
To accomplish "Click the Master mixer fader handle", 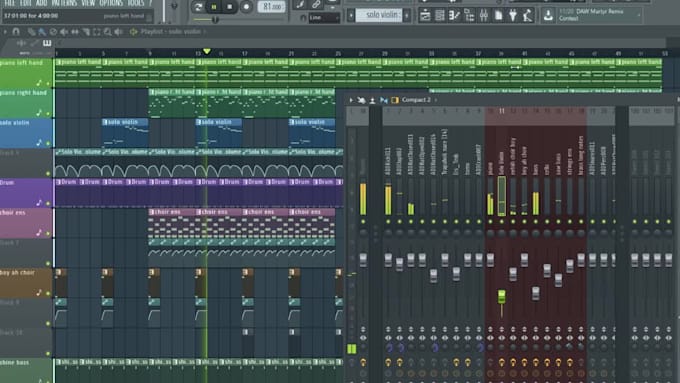I will click(363, 260).
